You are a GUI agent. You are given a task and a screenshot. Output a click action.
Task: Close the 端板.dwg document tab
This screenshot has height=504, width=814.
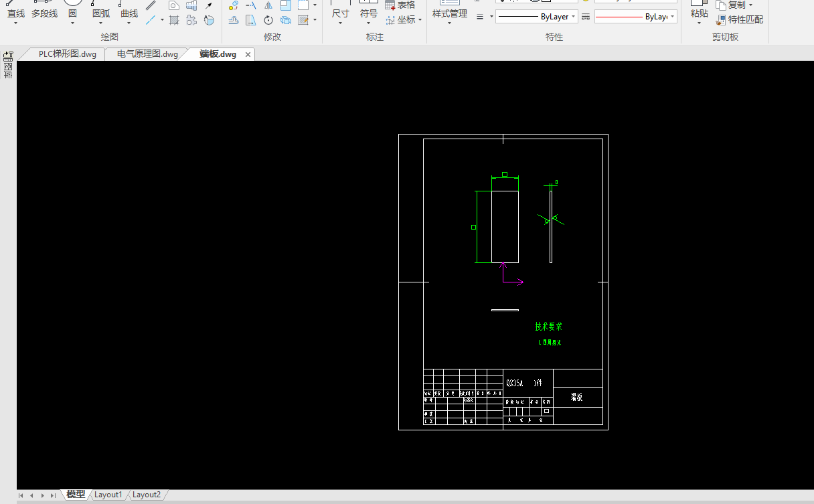click(x=248, y=55)
